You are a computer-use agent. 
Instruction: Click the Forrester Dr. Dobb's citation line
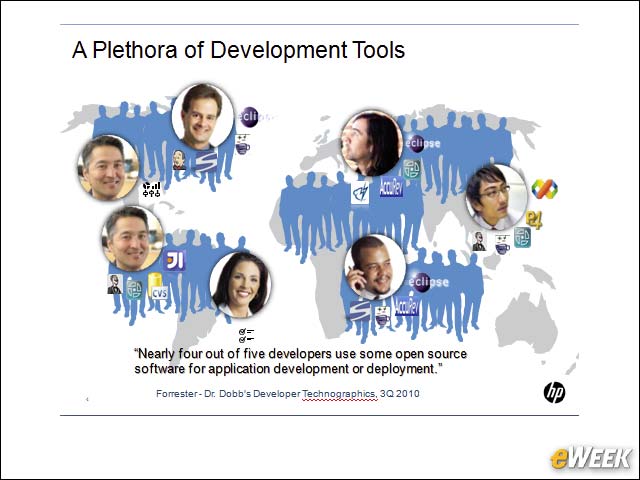(x=288, y=394)
